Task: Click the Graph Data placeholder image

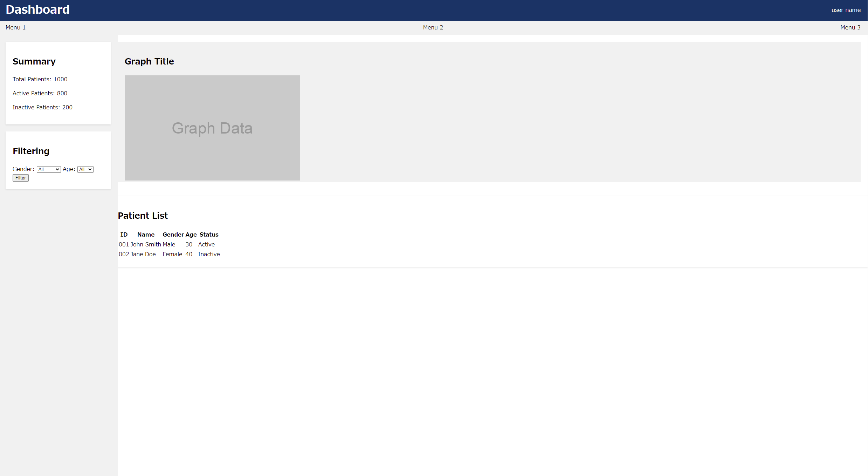Action: coord(212,128)
